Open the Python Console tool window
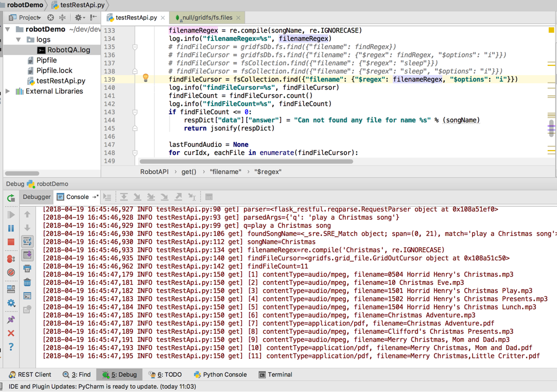 pyautogui.click(x=220, y=375)
